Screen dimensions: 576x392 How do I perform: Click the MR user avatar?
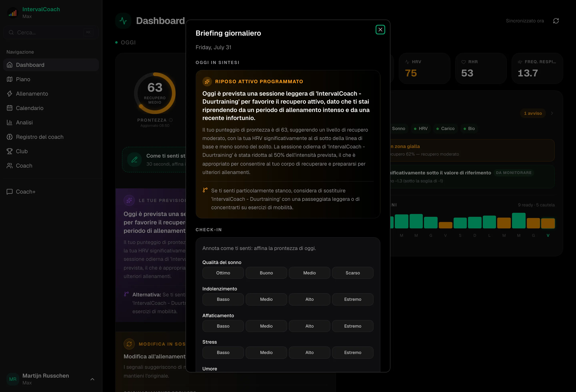point(13,379)
